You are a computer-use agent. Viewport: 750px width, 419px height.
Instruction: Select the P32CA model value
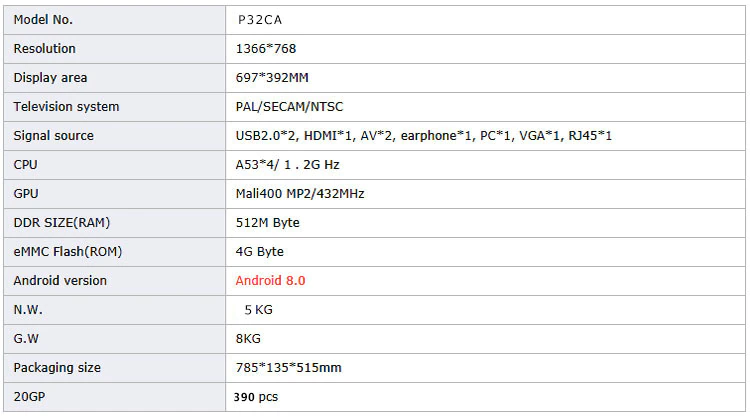[x=257, y=20]
